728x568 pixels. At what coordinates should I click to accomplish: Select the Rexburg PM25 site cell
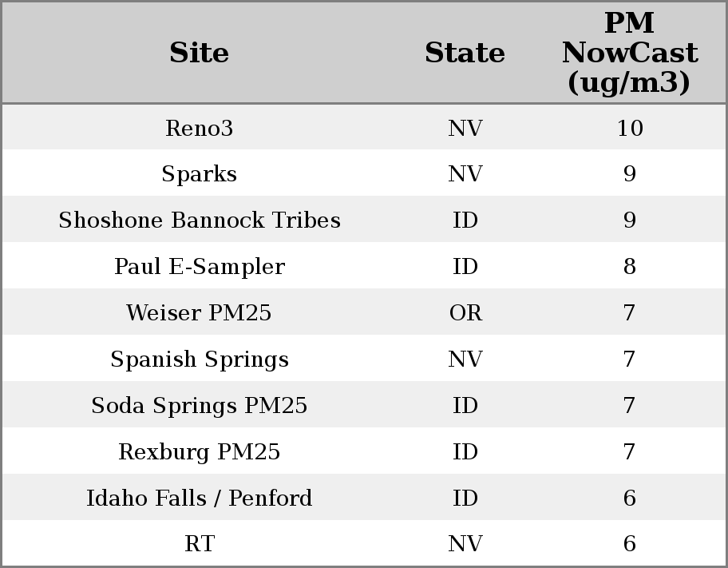coord(200,452)
